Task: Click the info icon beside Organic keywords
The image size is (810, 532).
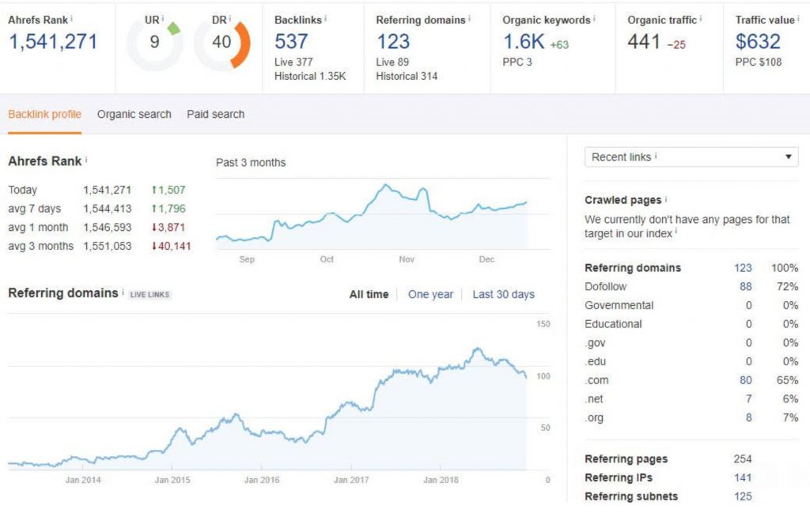Action: (594, 18)
